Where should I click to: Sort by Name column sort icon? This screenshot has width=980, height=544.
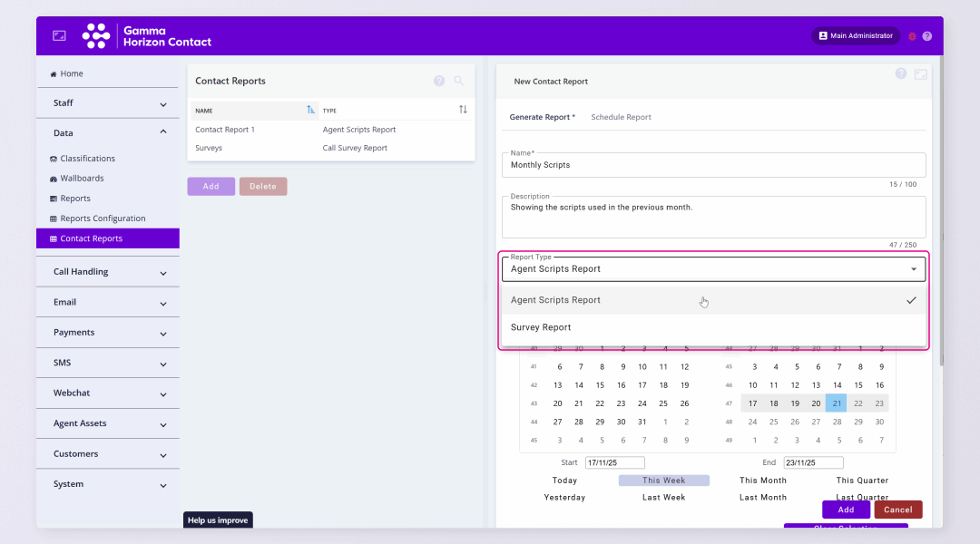click(x=310, y=110)
